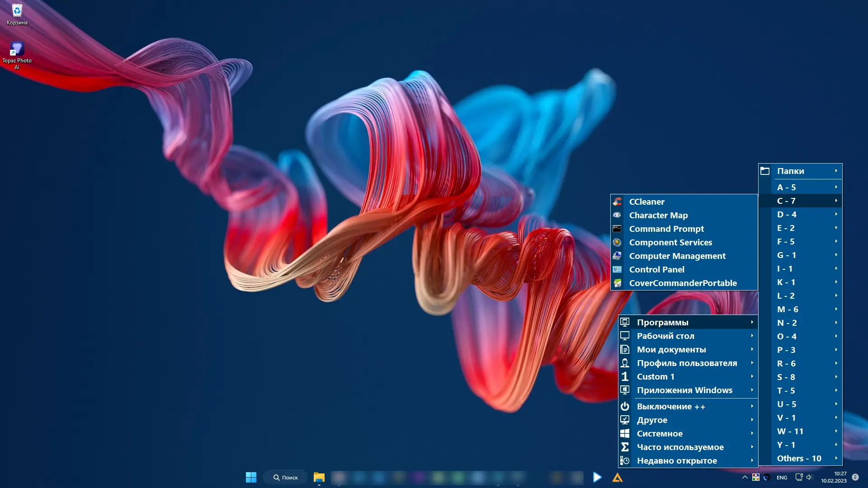Click the CCleaner icon in the programs list
The image size is (868, 488).
(x=617, y=202)
